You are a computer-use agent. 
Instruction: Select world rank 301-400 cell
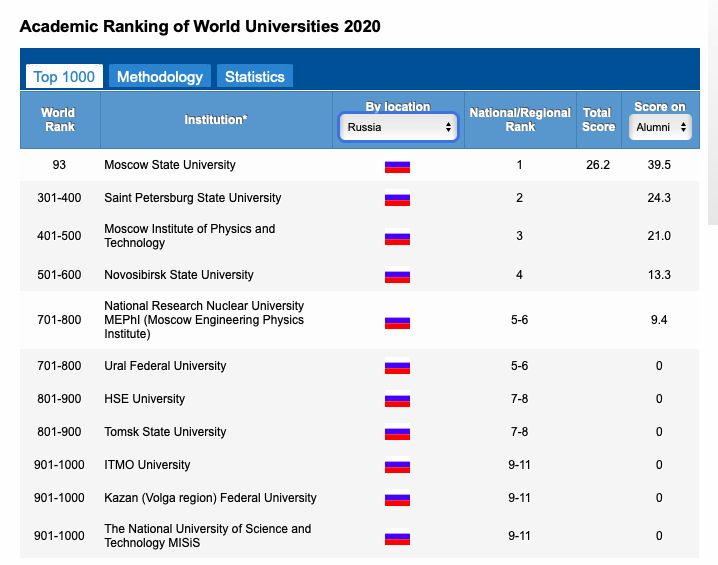tap(59, 198)
